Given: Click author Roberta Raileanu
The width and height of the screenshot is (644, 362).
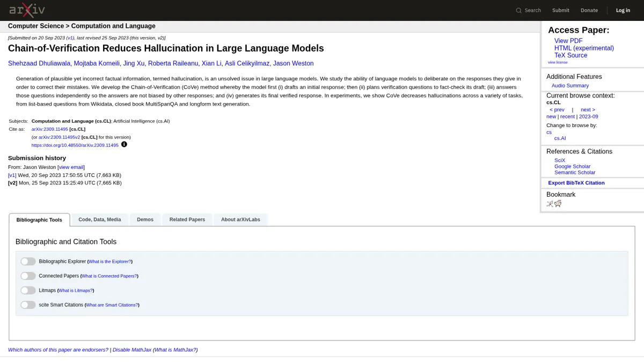Looking at the screenshot, I should tap(173, 63).
